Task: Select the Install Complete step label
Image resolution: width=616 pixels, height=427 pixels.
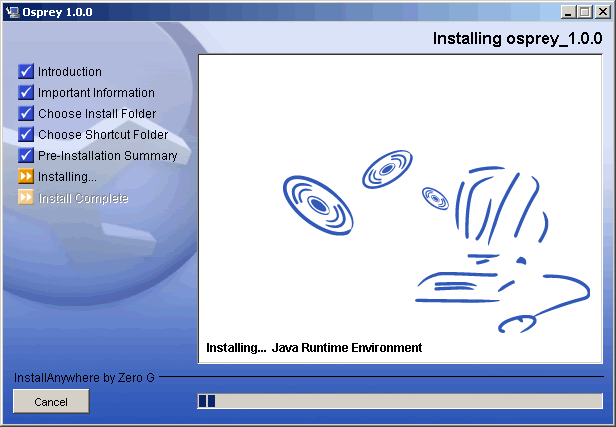Action: click(x=83, y=198)
